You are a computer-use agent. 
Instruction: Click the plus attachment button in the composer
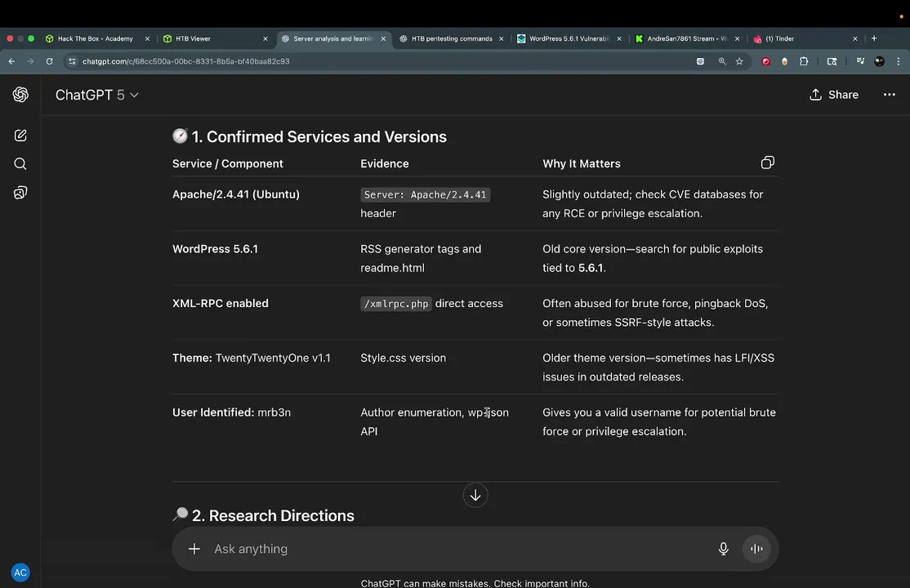pyautogui.click(x=194, y=549)
